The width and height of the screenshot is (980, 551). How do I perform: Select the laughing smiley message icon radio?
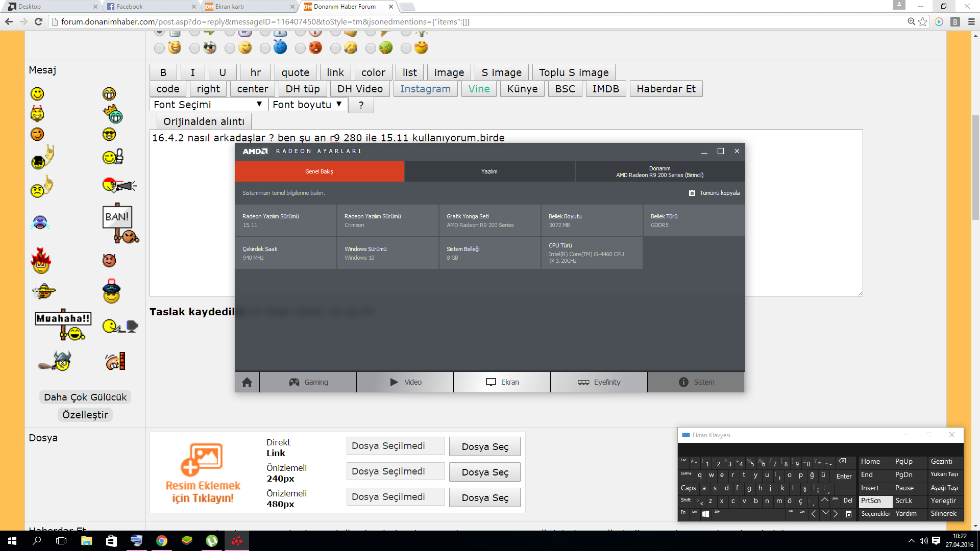tap(160, 48)
